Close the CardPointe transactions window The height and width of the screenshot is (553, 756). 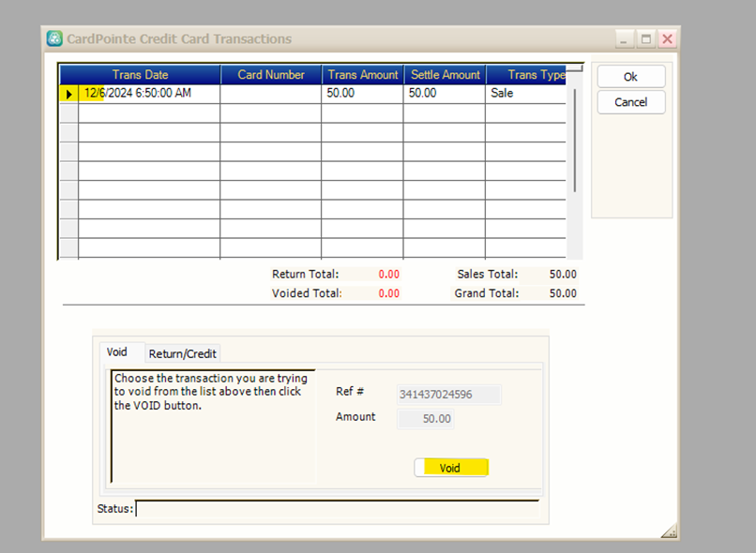coord(668,39)
